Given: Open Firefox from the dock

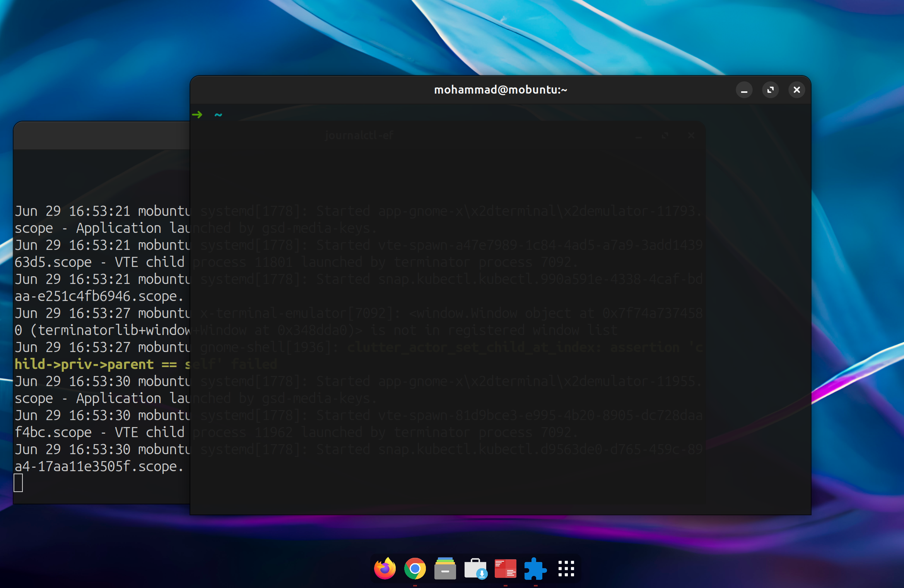Looking at the screenshot, I should pyautogui.click(x=384, y=569).
